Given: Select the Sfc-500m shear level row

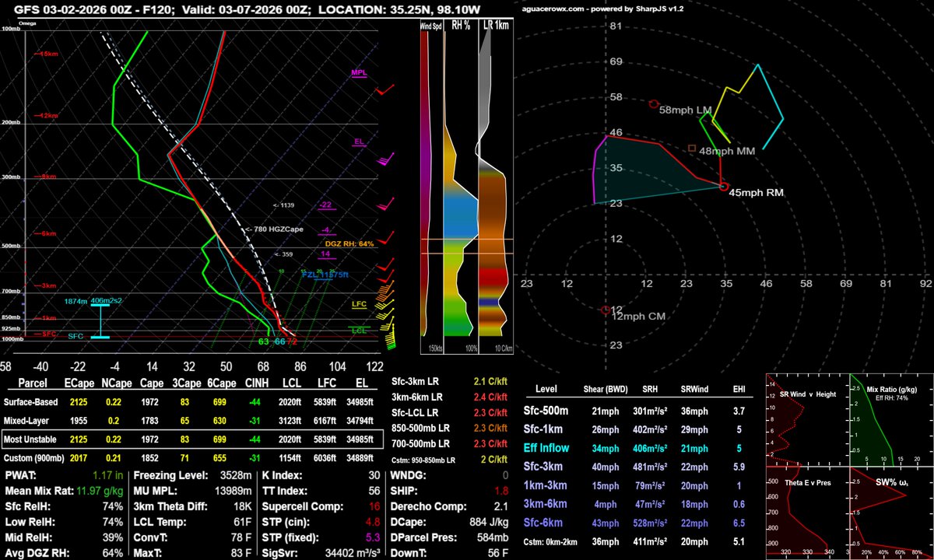Looking at the screenshot, I should (x=636, y=411).
